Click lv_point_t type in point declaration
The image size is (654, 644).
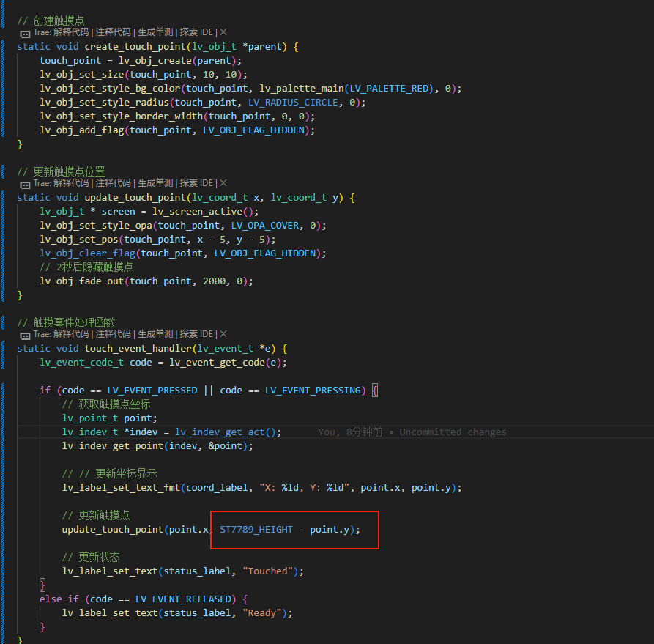point(90,418)
